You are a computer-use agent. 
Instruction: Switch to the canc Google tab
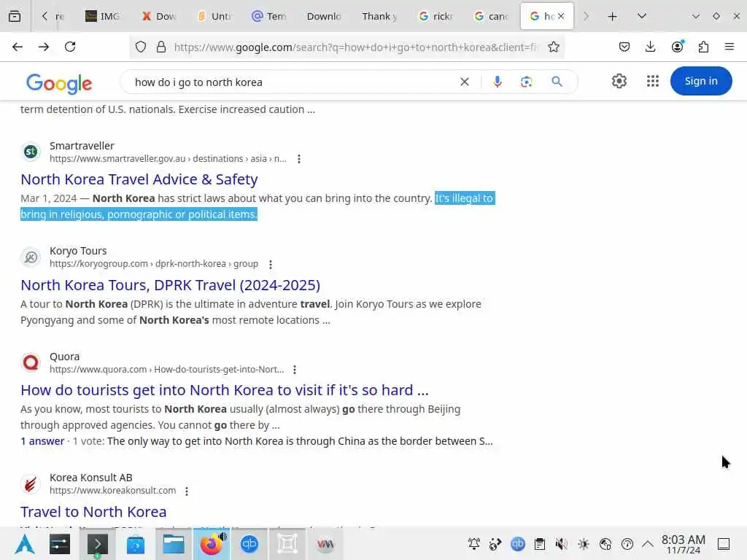491,16
